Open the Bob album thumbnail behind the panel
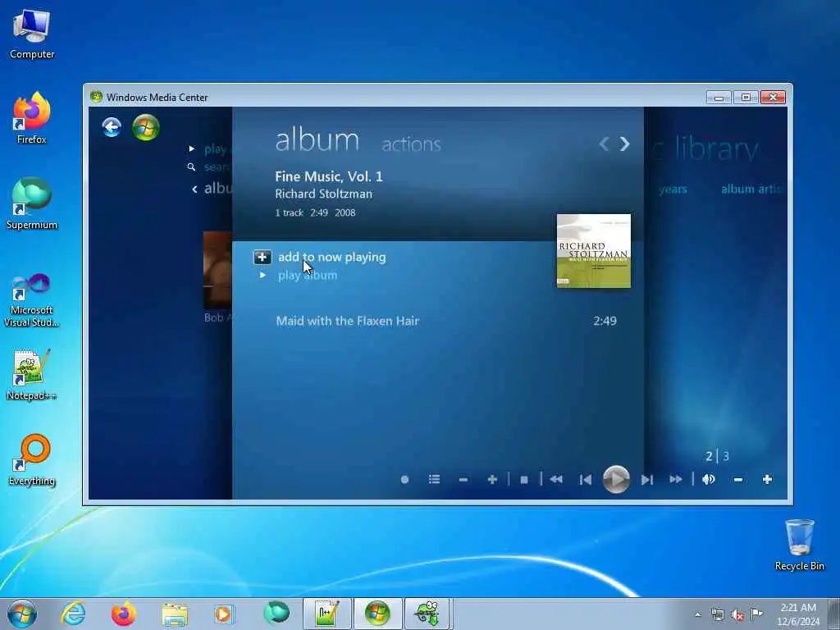Viewport: 840px width, 630px height. click(217, 270)
